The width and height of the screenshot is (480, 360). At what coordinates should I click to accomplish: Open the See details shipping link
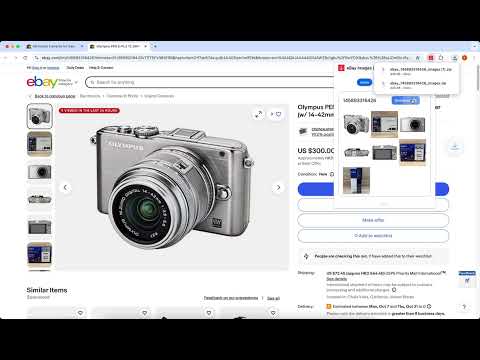(336, 279)
